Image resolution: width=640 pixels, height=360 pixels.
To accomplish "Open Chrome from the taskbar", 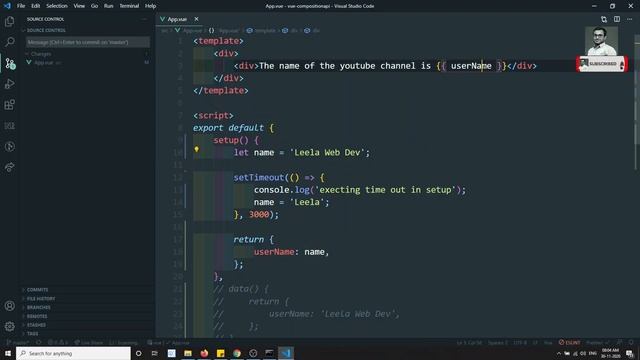I will pos(237,353).
